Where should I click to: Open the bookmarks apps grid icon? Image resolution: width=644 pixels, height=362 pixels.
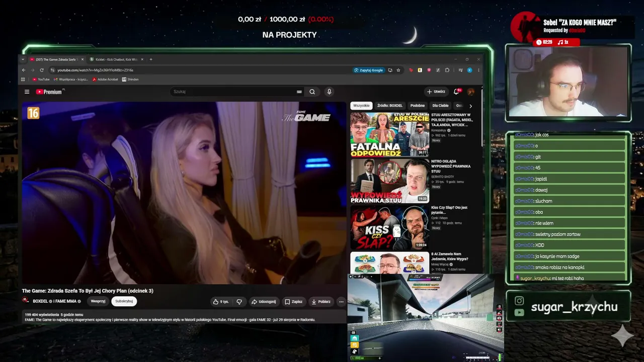coord(23,79)
